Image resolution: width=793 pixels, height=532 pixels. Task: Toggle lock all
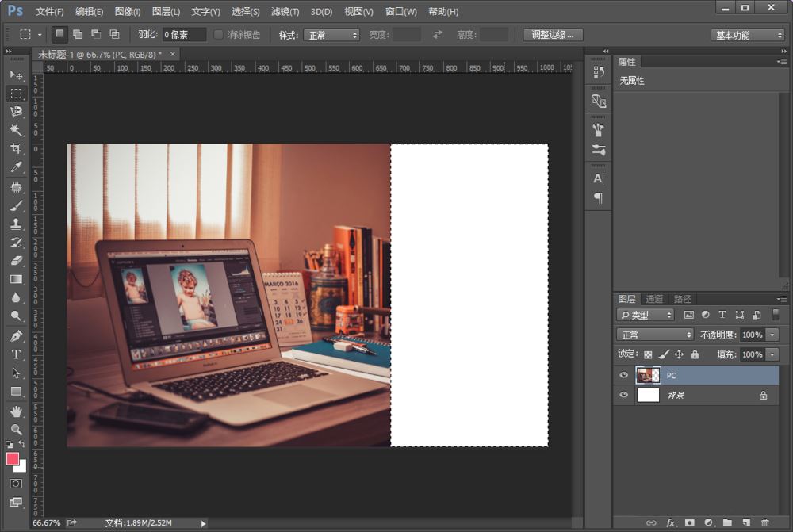click(695, 354)
